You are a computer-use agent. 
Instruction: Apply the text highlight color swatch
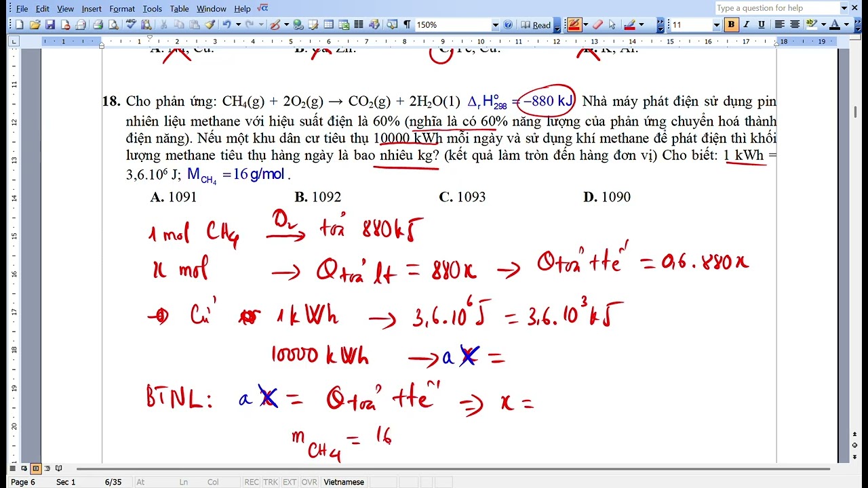812,25
